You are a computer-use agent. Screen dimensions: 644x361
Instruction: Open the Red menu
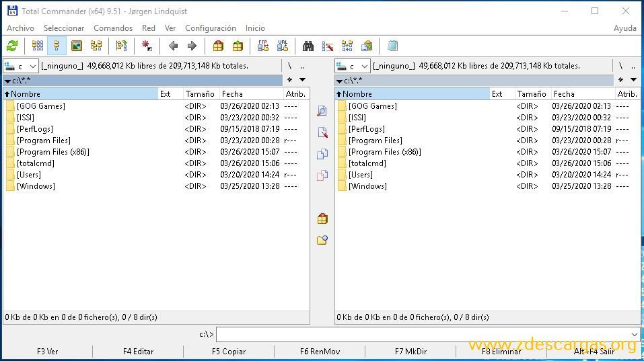pos(148,28)
